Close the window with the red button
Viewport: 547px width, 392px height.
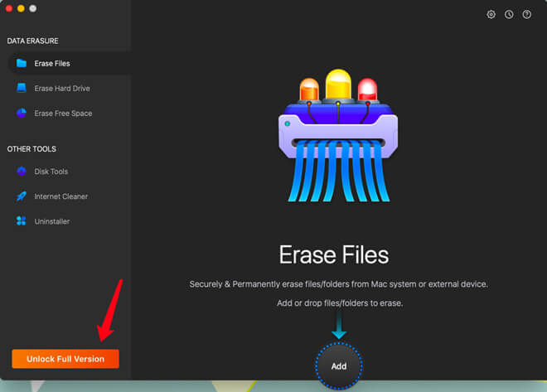pyautogui.click(x=9, y=8)
